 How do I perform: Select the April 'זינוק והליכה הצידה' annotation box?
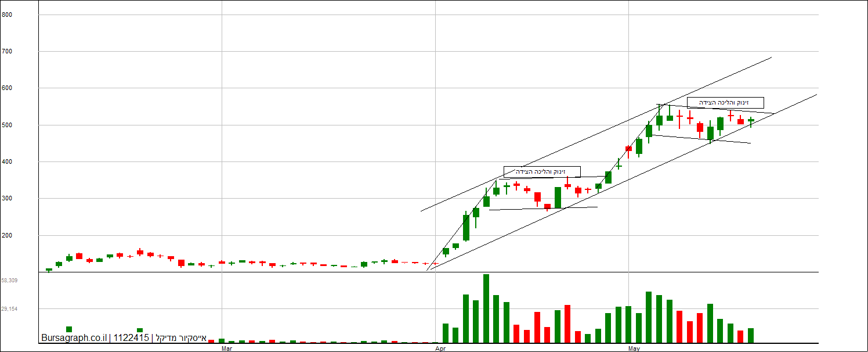tap(542, 171)
